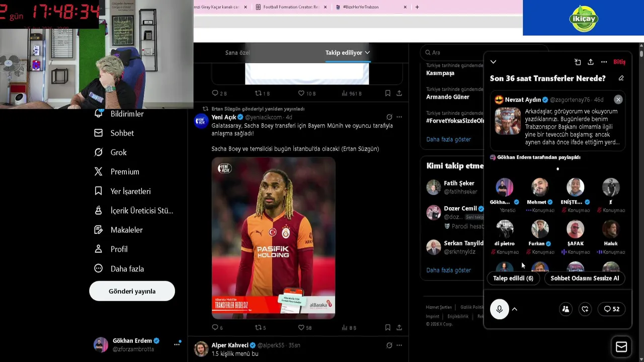644x362 pixels.
Task: Click Sohbet Odasını Sessize Al button
Action: pos(585,278)
